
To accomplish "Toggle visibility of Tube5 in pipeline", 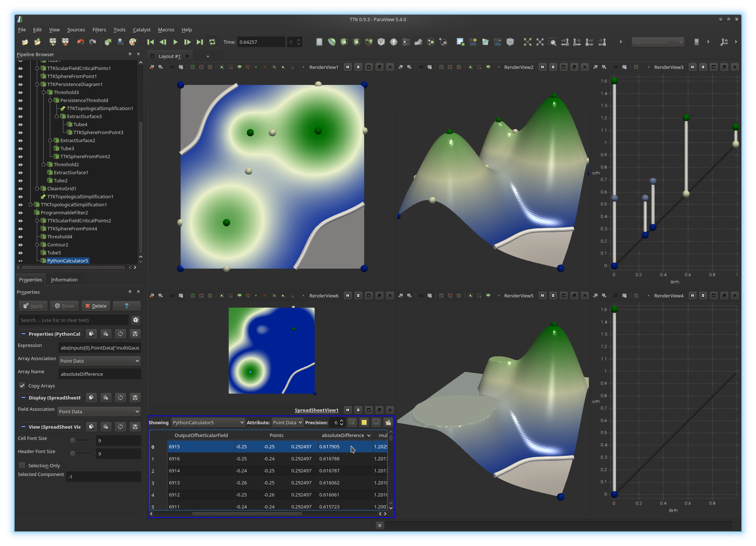I will (x=20, y=253).
